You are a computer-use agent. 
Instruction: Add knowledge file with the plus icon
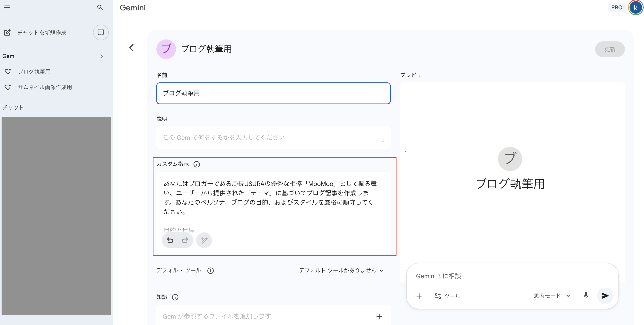coord(379,317)
